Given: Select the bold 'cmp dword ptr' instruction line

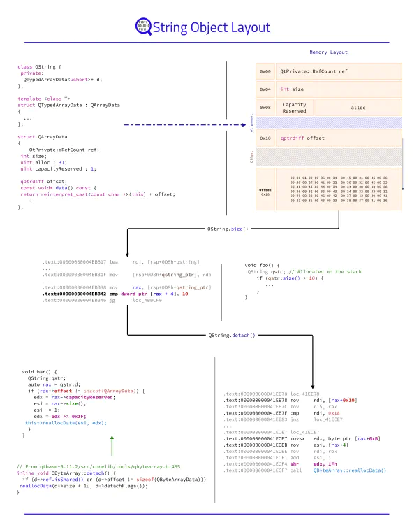Looking at the screenshot, I should 114,293.
